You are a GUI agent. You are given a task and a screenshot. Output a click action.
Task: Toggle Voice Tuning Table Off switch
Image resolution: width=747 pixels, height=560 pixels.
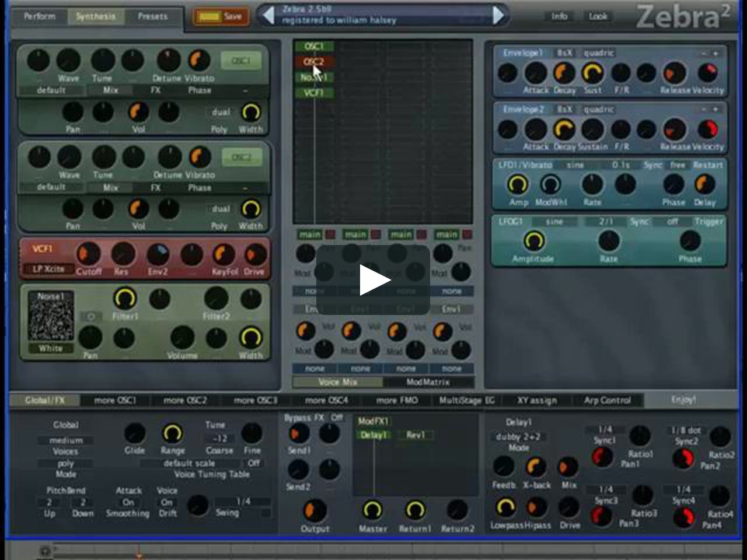pos(253,463)
